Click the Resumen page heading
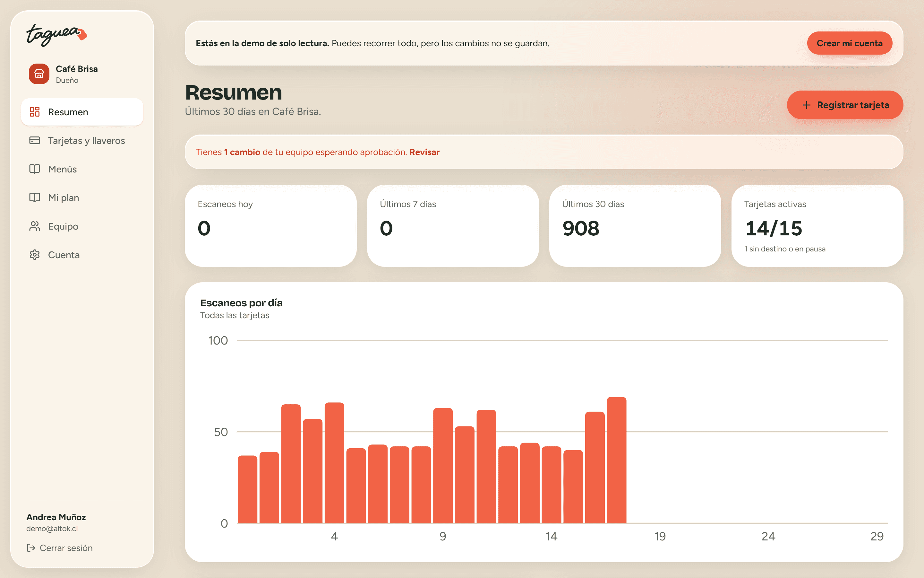This screenshot has width=924, height=578. click(x=233, y=92)
